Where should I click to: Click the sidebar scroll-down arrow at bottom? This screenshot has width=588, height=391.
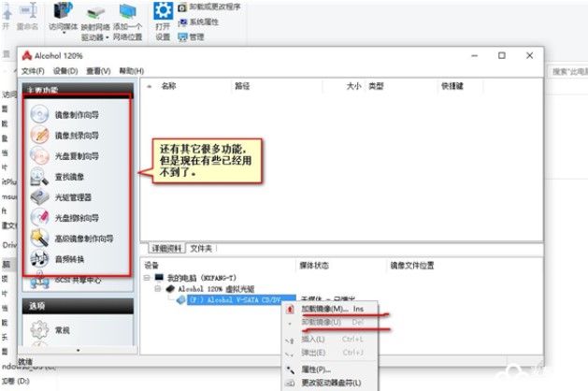coord(78,350)
